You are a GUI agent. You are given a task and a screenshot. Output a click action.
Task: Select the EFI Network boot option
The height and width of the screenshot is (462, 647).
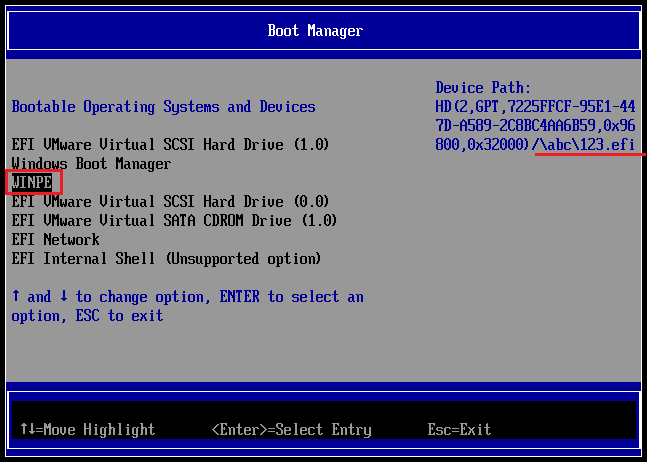(55, 240)
